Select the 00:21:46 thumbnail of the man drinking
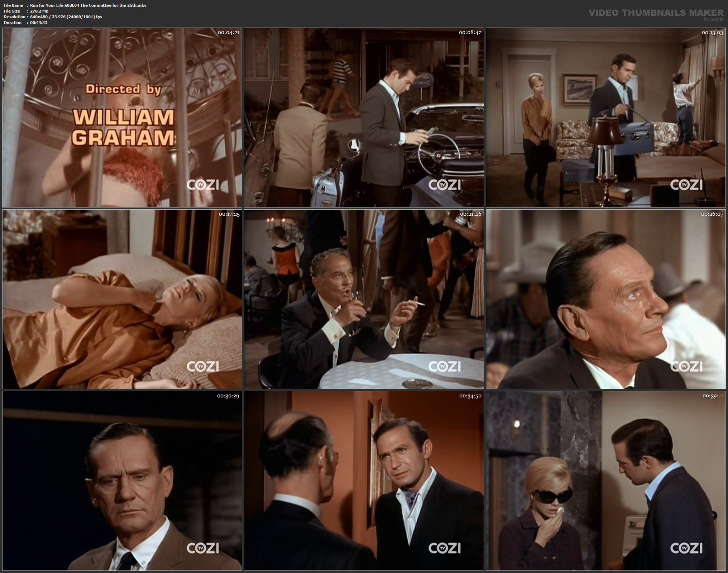This screenshot has height=573, width=728. (364, 299)
